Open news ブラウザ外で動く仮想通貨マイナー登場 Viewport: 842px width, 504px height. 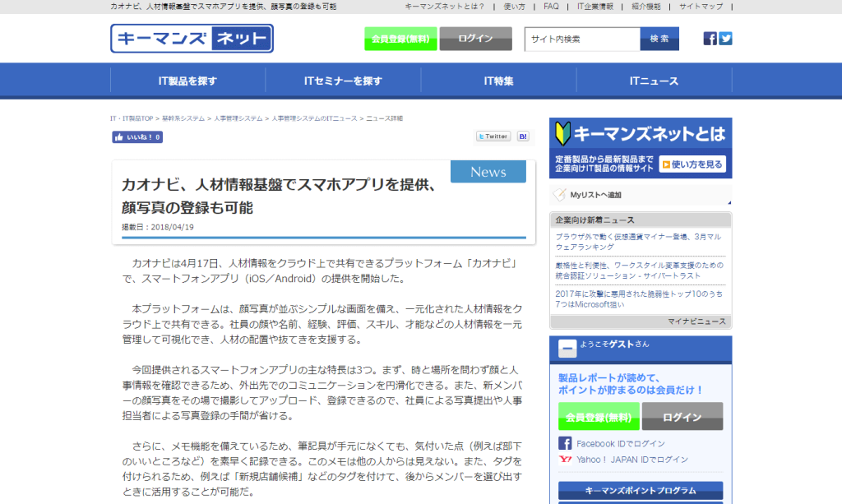(639, 242)
